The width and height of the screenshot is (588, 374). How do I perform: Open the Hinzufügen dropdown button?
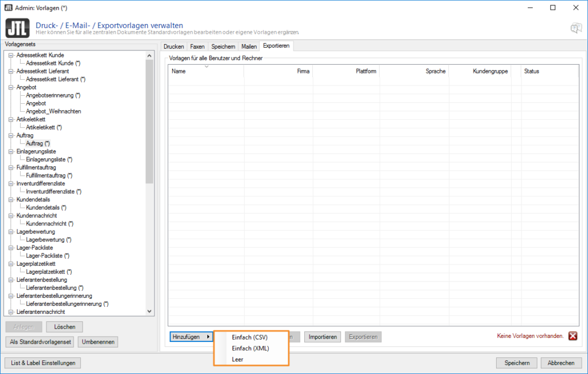[191, 337]
